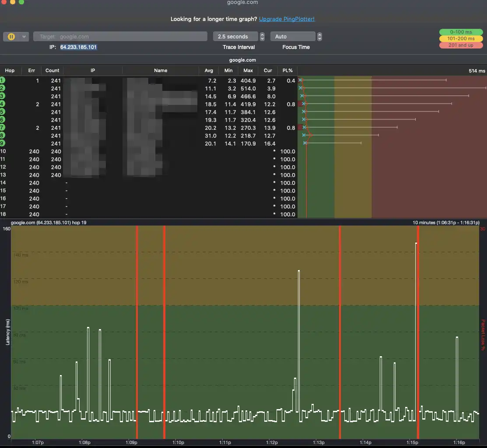Viewport: 487px width, 448px height.
Task: Sort by the PL% column header
Action: pyautogui.click(x=287, y=70)
